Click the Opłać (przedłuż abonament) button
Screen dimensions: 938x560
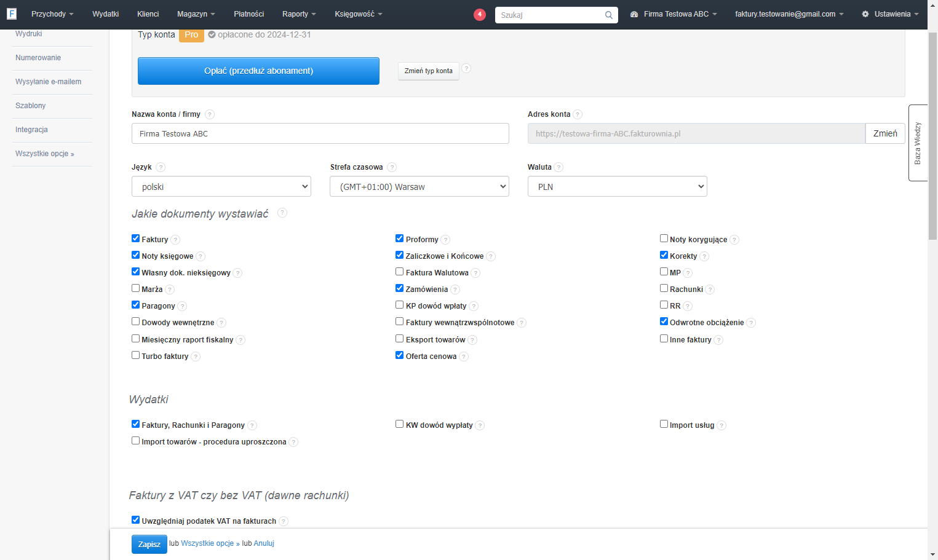[x=258, y=71]
